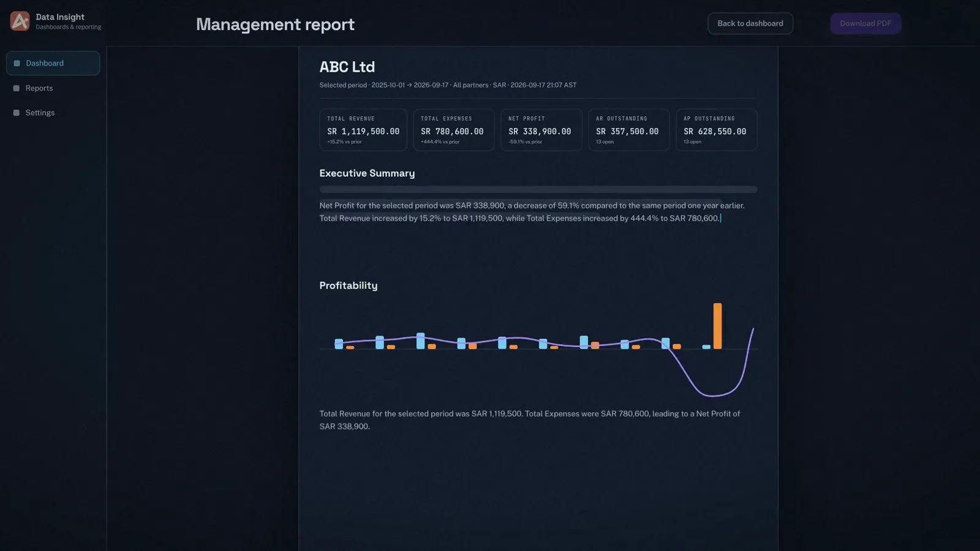The height and width of the screenshot is (551, 980).
Task: Click the tall orange expense bar in chart
Action: 718,326
